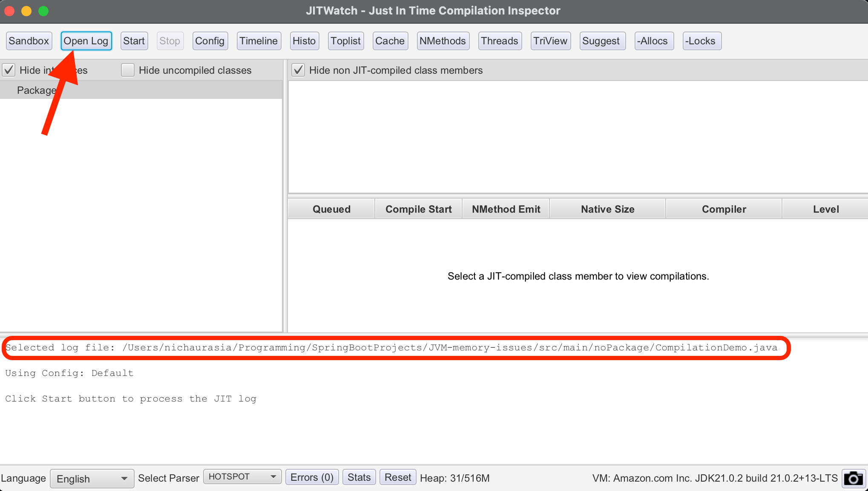Open the HOTSPOT parser dropdown
This screenshot has width=868, height=491.
coord(242,477)
